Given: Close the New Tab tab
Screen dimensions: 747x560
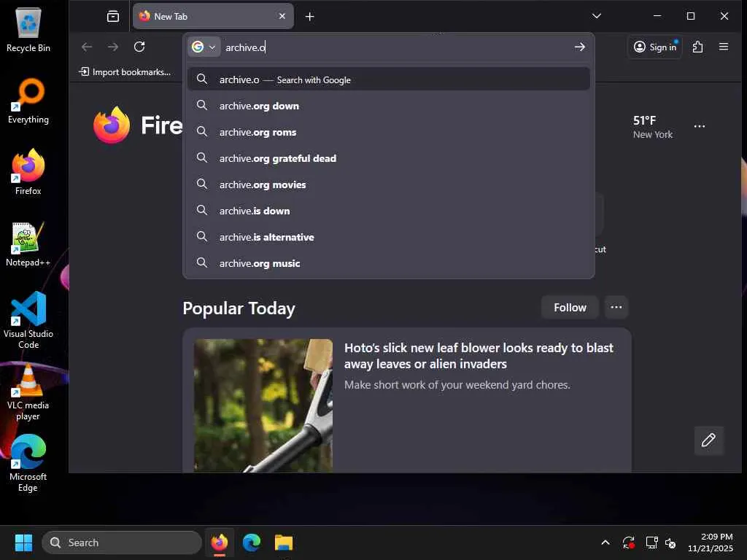Looking at the screenshot, I should click(x=282, y=16).
